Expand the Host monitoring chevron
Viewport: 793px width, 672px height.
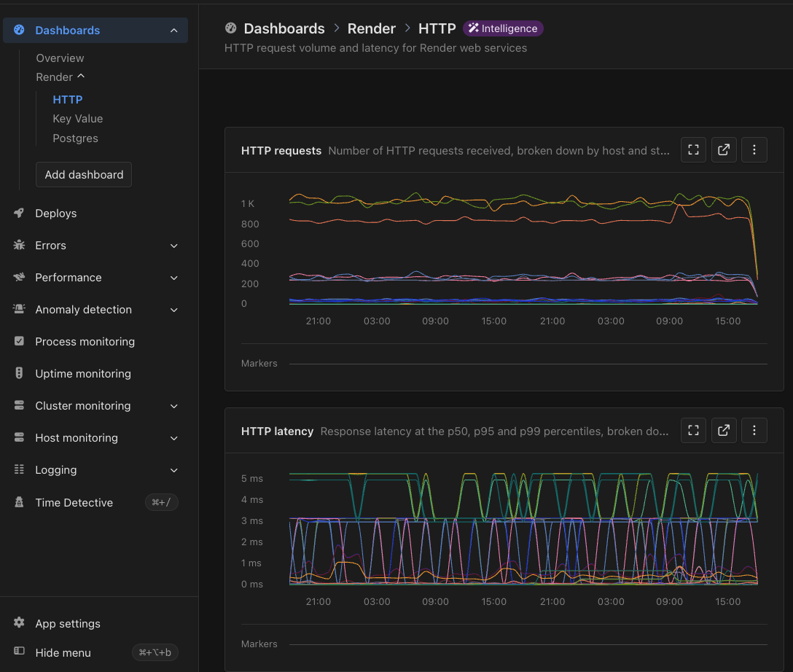pyautogui.click(x=174, y=438)
